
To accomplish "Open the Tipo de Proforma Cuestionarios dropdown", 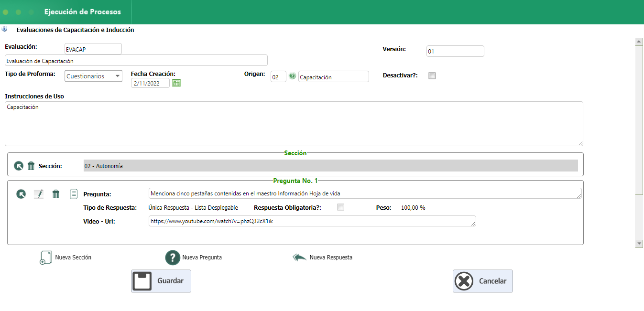I will point(93,76).
